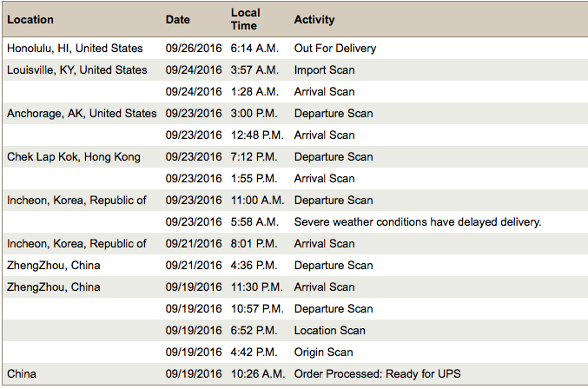Image resolution: width=588 pixels, height=389 pixels.
Task: Select Louisville, KY, United States location
Action: pyautogui.click(x=77, y=70)
